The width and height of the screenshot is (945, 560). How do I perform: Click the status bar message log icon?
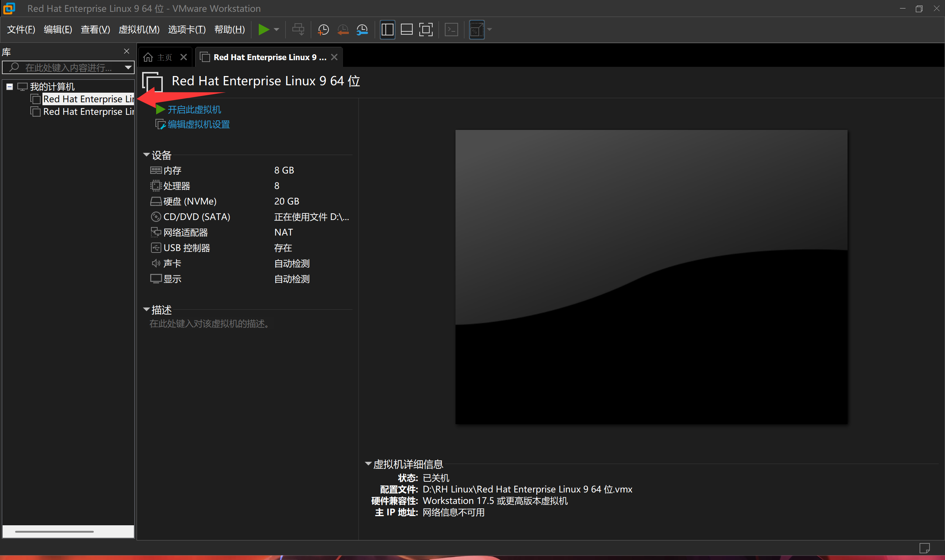(x=924, y=548)
